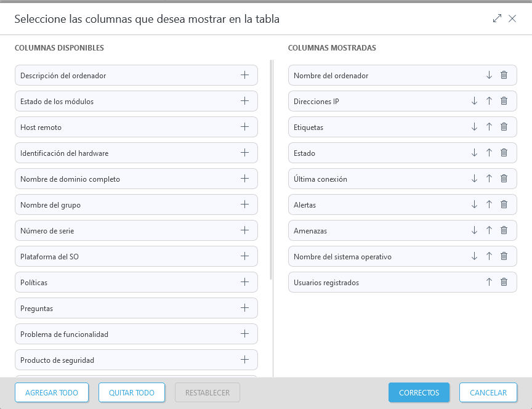
Task: Move Usuarios registrados column up
Action: click(x=489, y=282)
